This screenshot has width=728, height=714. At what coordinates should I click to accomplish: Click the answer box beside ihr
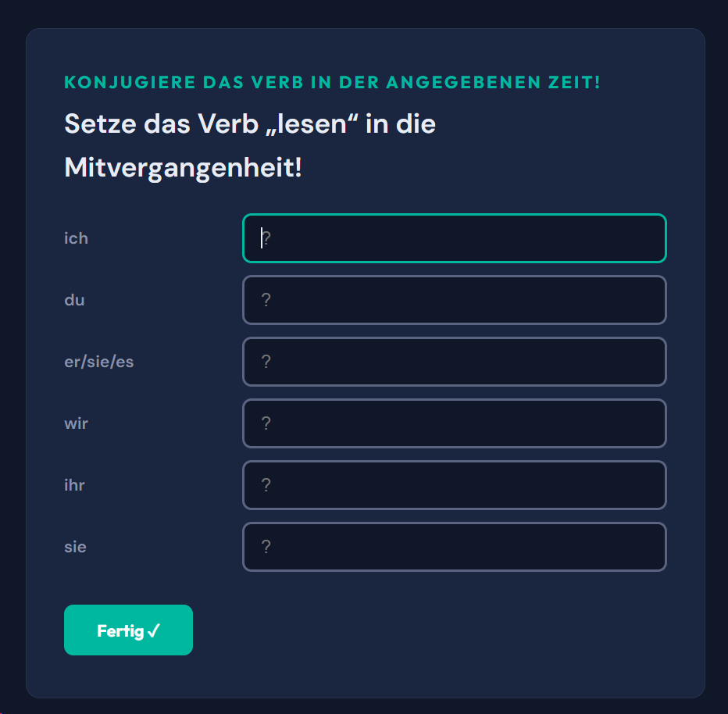point(455,485)
